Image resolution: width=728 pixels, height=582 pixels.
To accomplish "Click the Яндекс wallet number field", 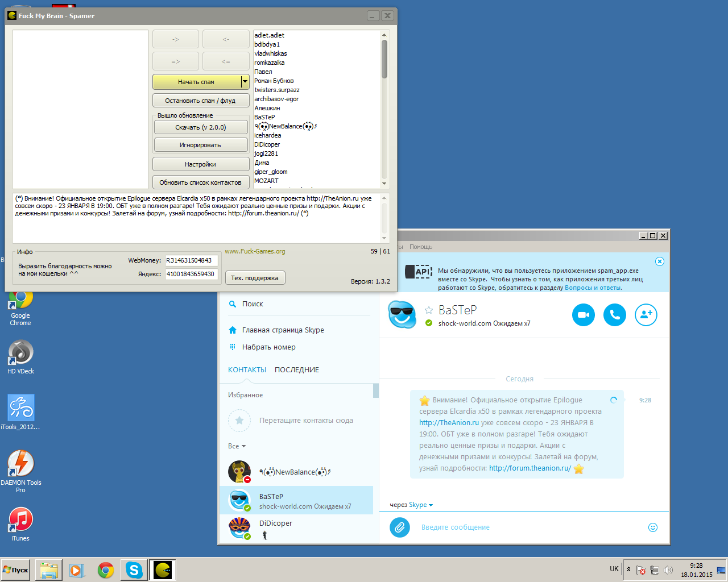I will 192,274.
